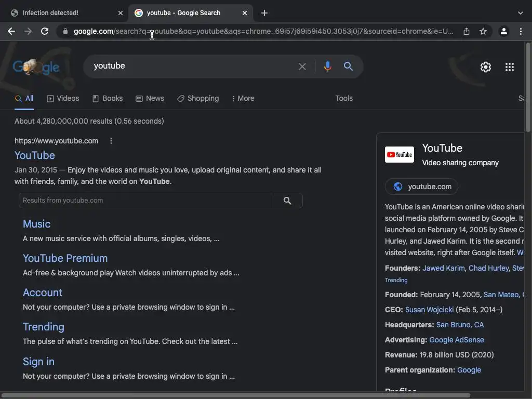Open Google AdSense advertising link
Screen dimensions: 532x399
pyautogui.click(x=456, y=340)
